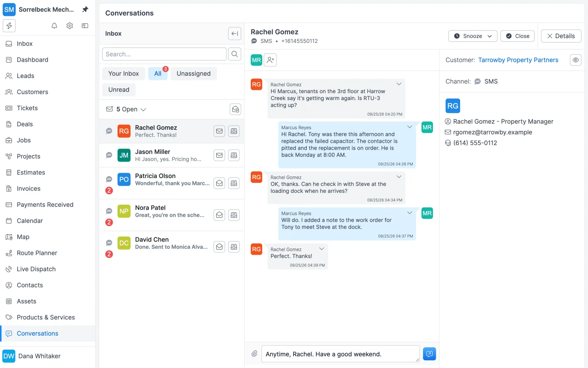Viewport: 588px width, 368px height.
Task: Select the Unassigned filter tab
Action: tap(194, 74)
